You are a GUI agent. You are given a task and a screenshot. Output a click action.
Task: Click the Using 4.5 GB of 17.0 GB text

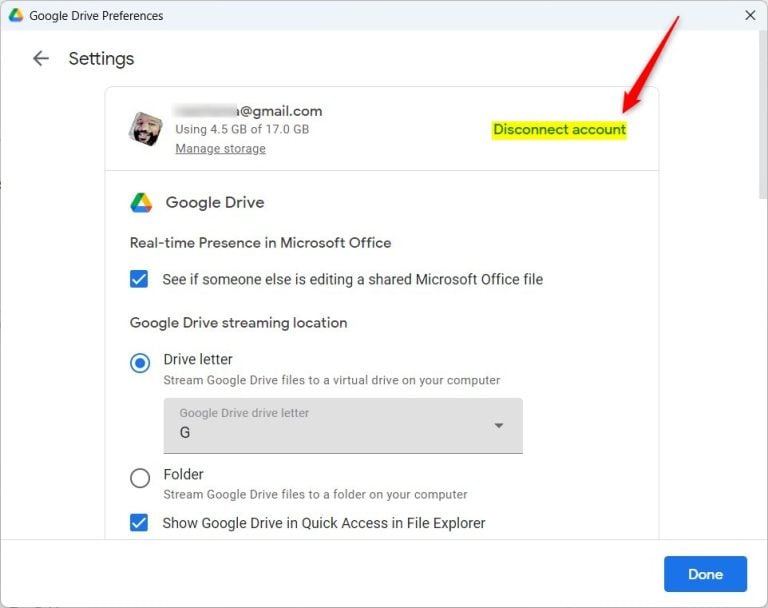pos(242,129)
